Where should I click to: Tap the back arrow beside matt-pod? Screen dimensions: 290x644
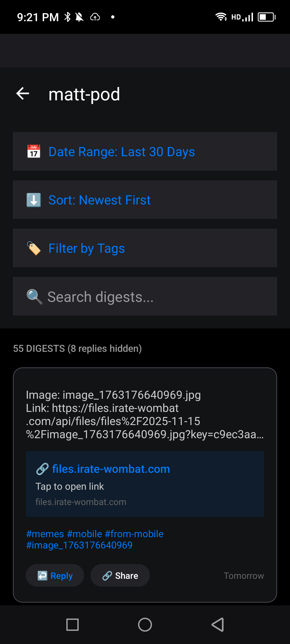[23, 94]
